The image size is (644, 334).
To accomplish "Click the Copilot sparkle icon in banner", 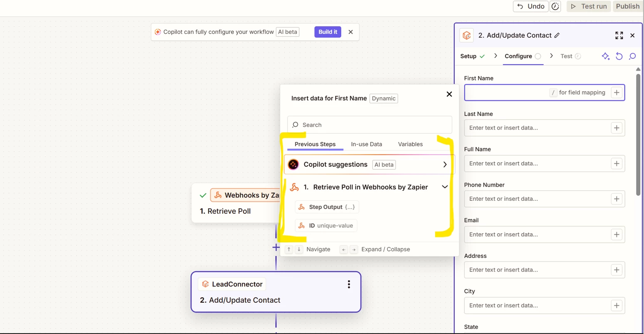I will [x=158, y=32].
